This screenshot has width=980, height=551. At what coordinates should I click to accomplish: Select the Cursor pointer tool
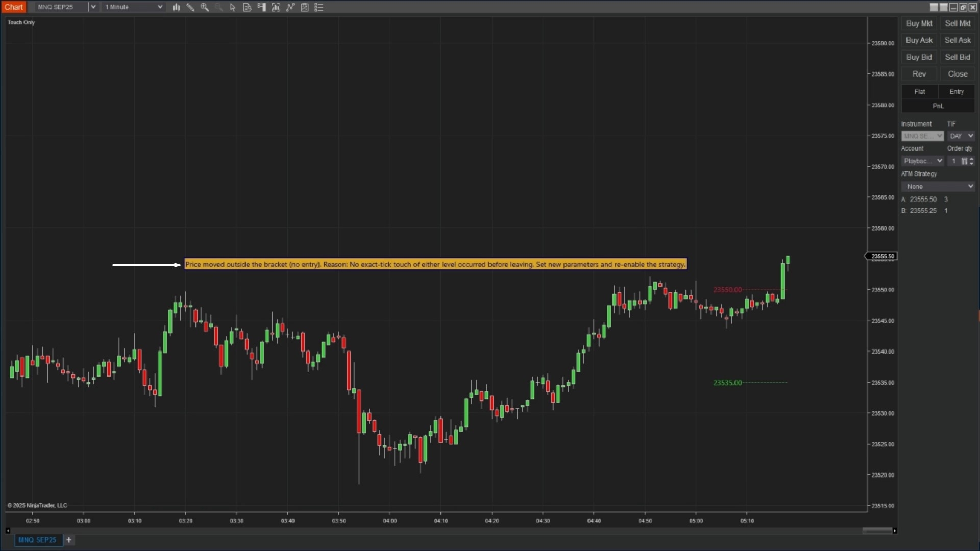(233, 7)
